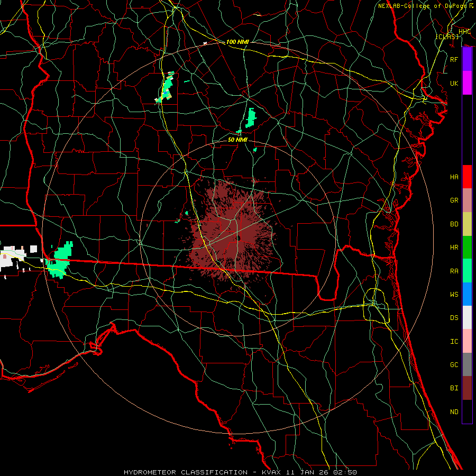This screenshot has width=476, height=476.
Task: Click the UK magenta legend swatch
Action: (x=467, y=83)
